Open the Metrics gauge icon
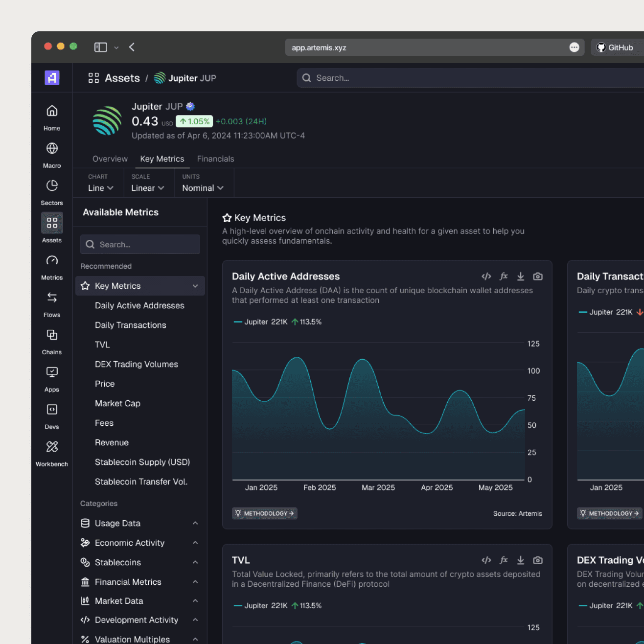644x644 pixels. coord(52,260)
